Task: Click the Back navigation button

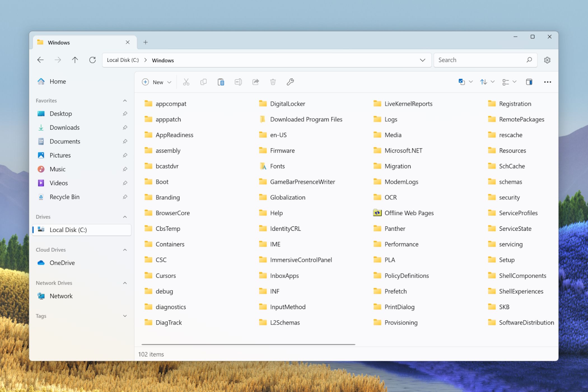Action: 41,60
